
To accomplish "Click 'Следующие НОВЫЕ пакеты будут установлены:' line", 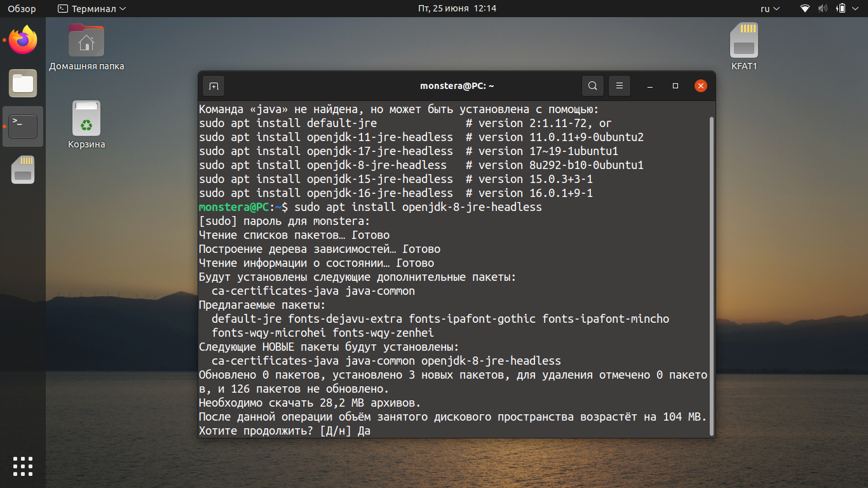I will [x=329, y=347].
